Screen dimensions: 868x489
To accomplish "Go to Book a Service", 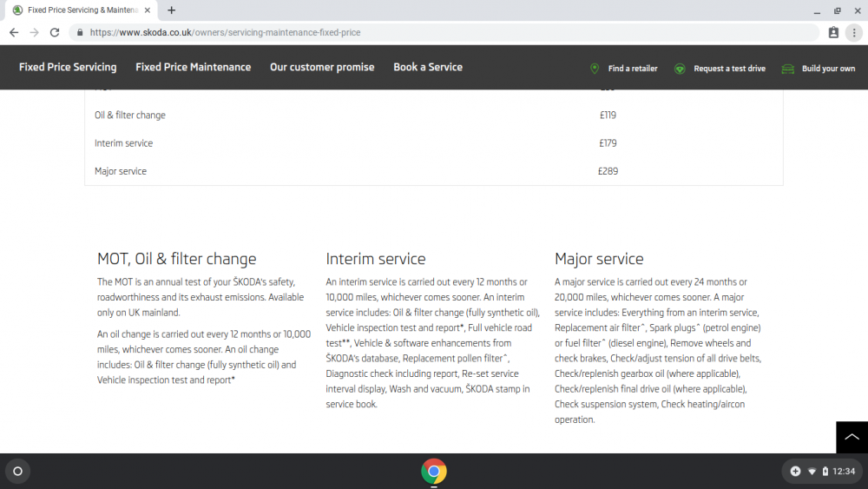I will [428, 67].
